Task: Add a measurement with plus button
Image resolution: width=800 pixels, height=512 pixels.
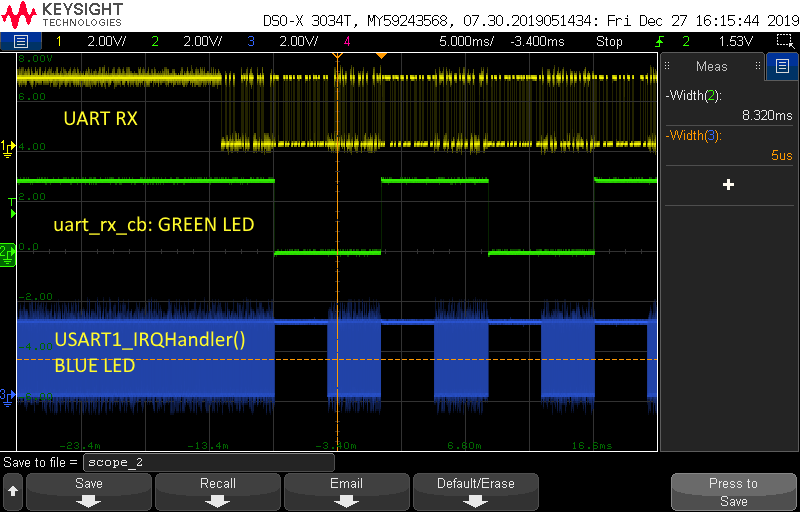Action: pos(729,185)
